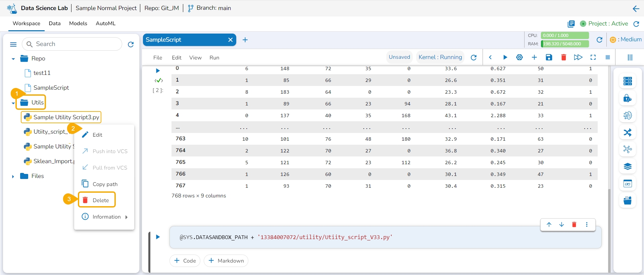Choose Copy path in the context menu
This screenshot has height=275, width=644.
(105, 184)
